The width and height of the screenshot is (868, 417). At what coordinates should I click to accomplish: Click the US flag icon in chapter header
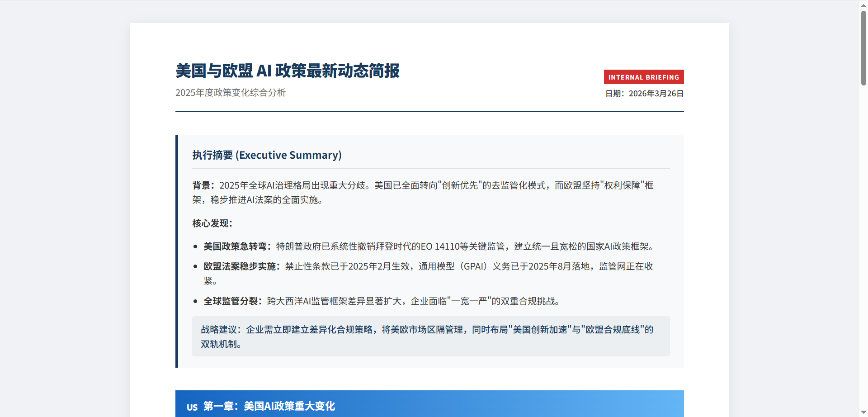pyautogui.click(x=192, y=407)
